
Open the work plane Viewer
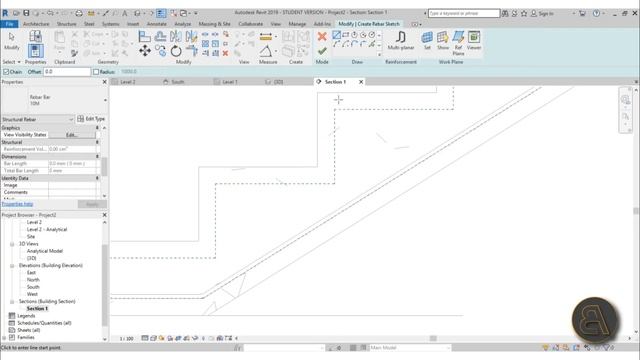[474, 40]
